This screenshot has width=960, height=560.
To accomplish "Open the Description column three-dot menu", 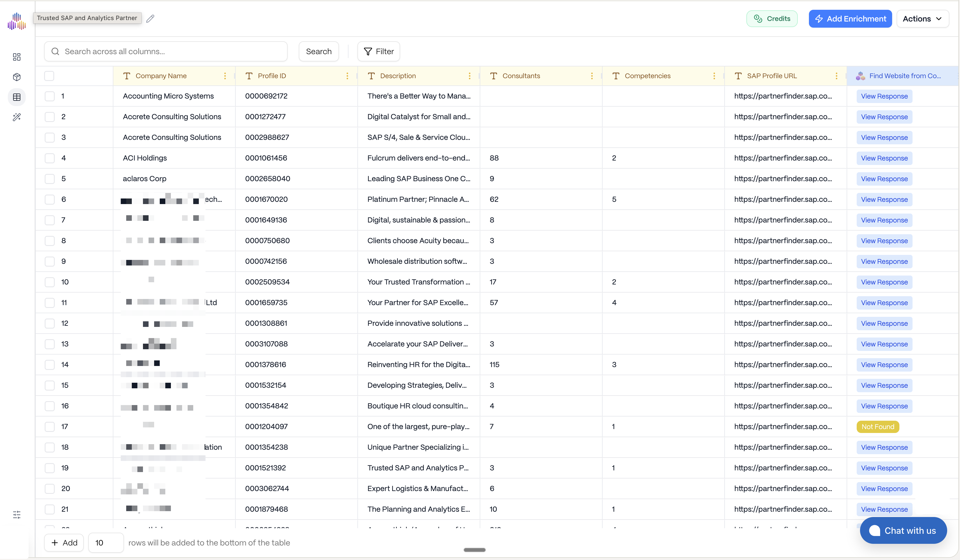I will 469,75.
